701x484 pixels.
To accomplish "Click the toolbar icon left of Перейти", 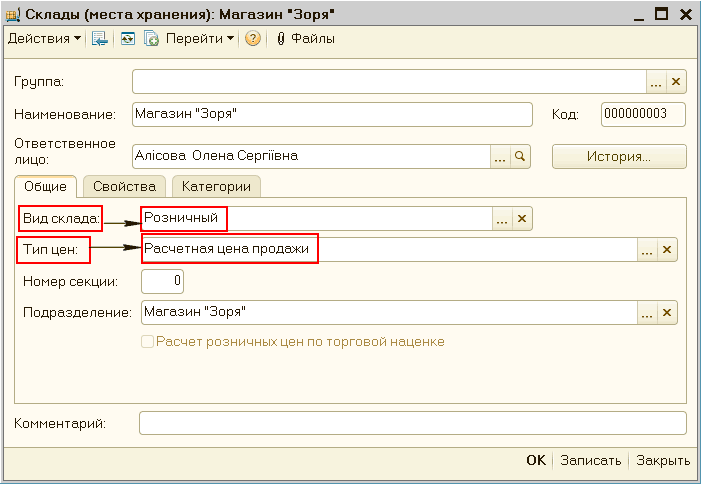I will pyautogui.click(x=152, y=39).
